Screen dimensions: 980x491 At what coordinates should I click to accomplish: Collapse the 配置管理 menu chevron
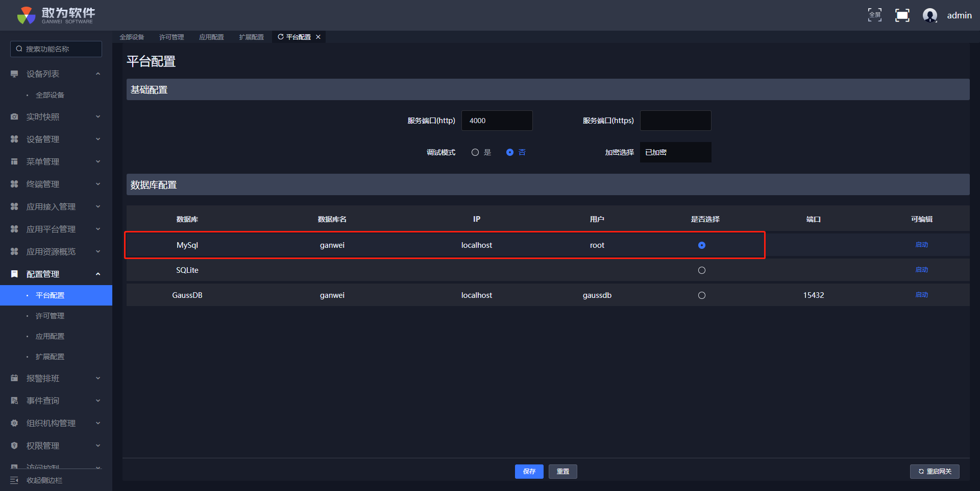[98, 274]
